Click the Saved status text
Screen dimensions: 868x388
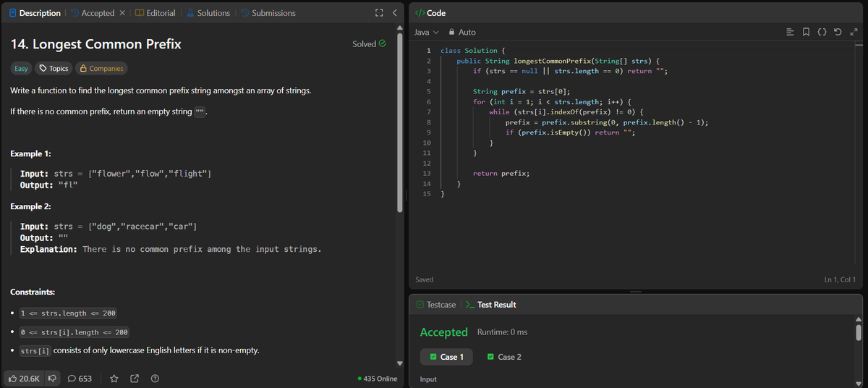pos(425,279)
